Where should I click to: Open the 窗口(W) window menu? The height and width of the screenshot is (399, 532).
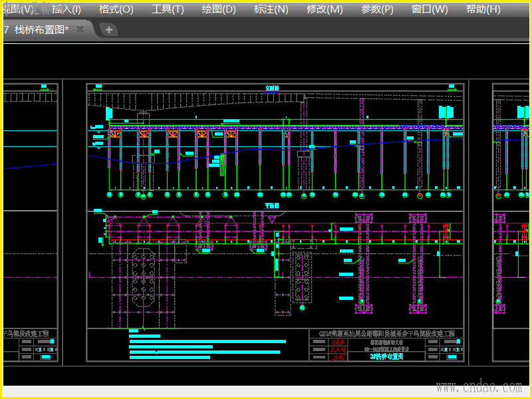(x=430, y=9)
